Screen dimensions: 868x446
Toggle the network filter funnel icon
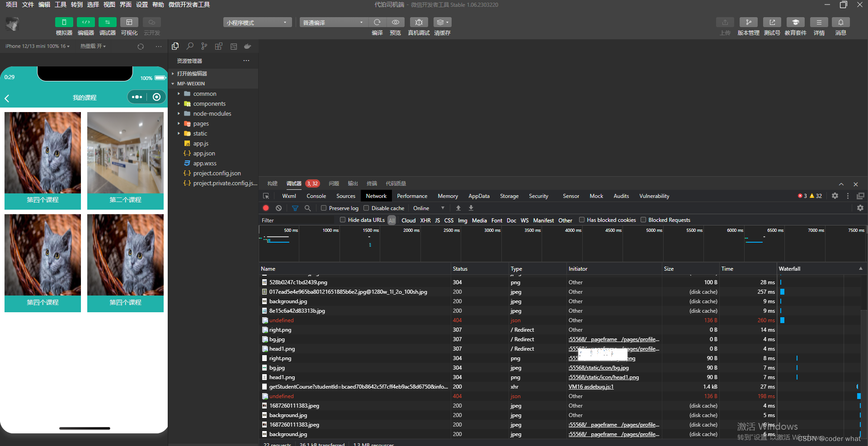pyautogui.click(x=295, y=208)
